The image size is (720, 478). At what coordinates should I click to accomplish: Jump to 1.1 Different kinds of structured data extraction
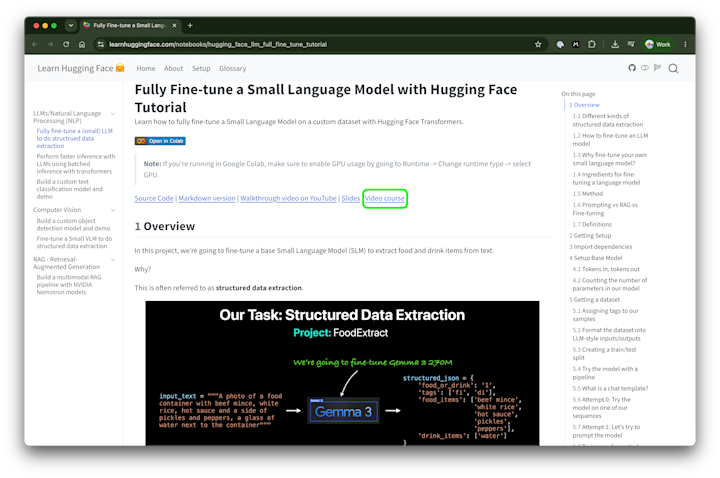click(608, 120)
